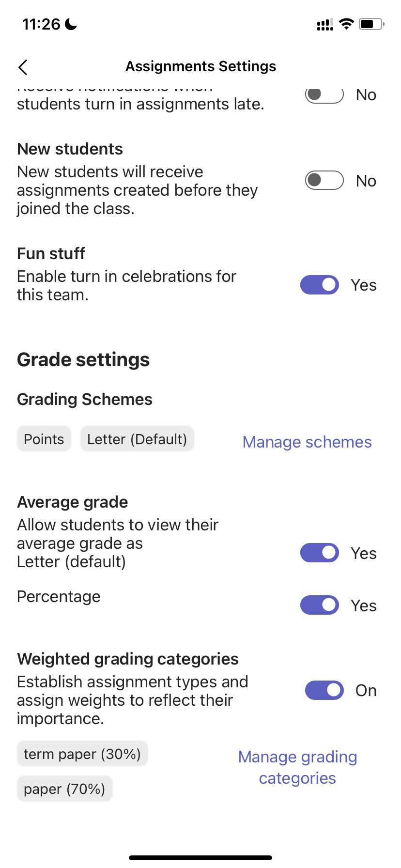Tap the cellular signal bars icon
Image resolution: width=401 pixels, height=868 pixels.
pyautogui.click(x=325, y=25)
